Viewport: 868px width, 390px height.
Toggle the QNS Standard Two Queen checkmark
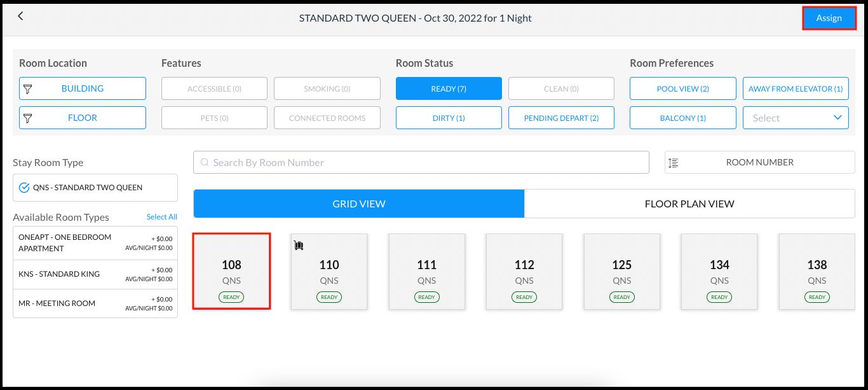tap(25, 188)
